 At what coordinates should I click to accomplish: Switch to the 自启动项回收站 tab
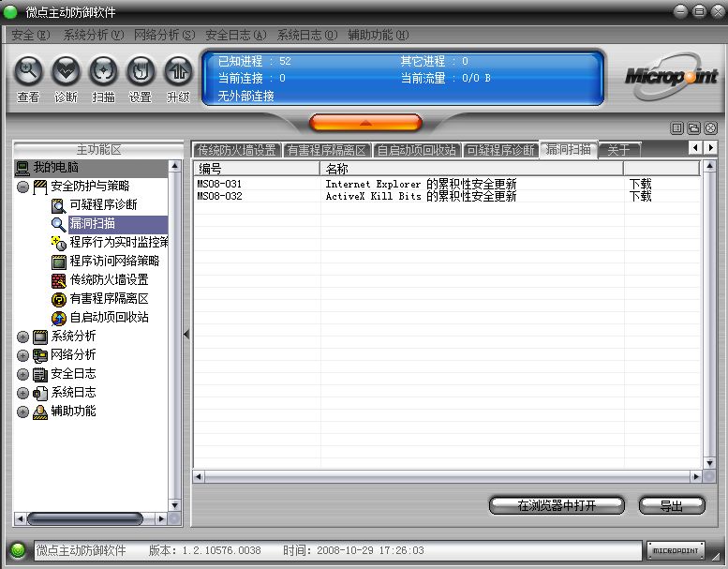417,150
